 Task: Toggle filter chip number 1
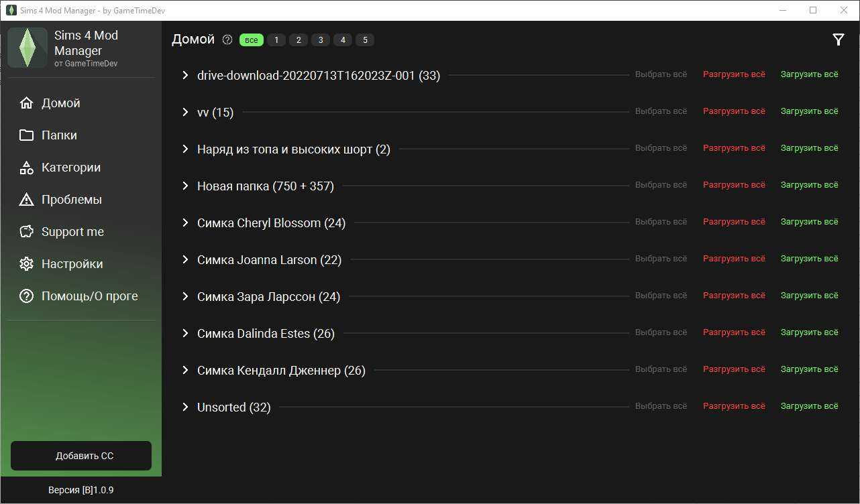(276, 40)
